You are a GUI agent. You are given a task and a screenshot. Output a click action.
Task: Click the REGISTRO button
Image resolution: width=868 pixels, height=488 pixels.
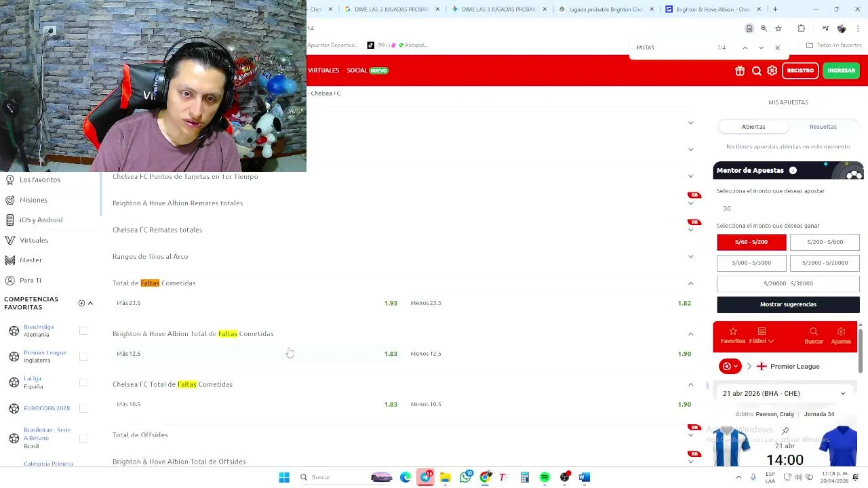(800, 70)
